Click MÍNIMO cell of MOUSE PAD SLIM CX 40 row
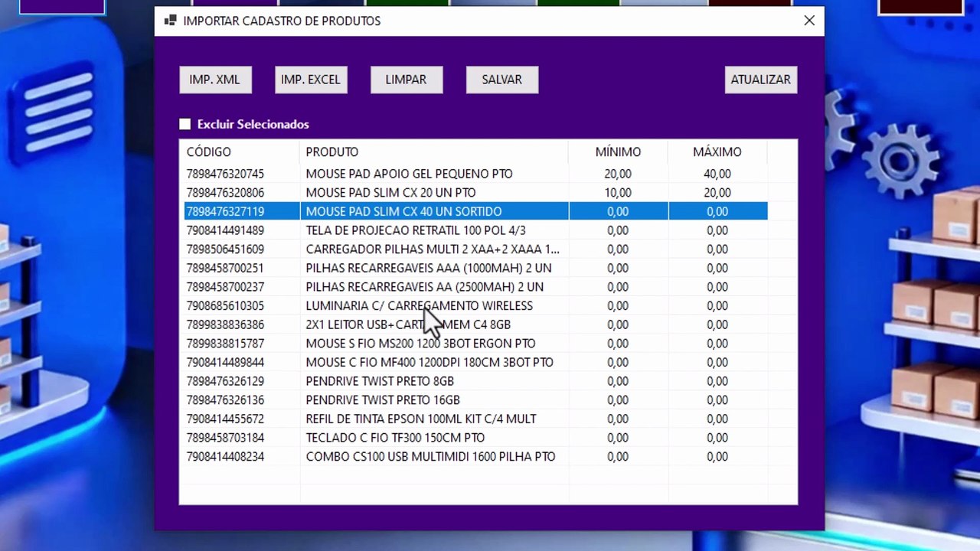Screen dimensions: 980x551 618,212
